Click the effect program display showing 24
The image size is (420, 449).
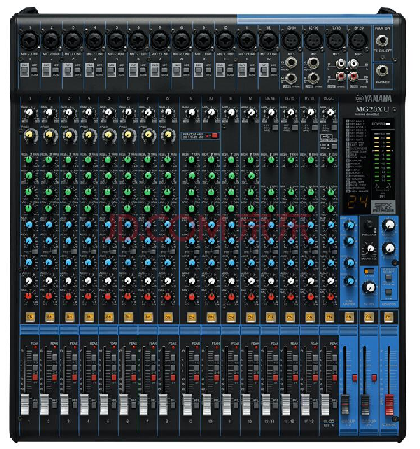point(358,202)
